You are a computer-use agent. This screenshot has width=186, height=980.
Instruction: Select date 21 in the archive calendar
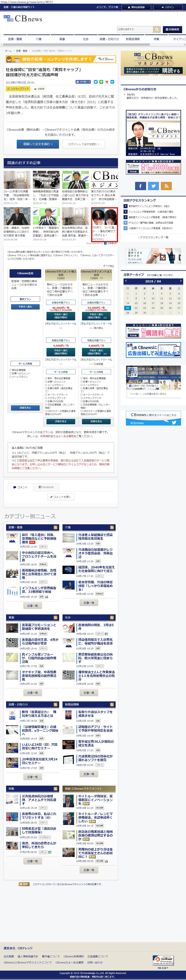point(127,308)
